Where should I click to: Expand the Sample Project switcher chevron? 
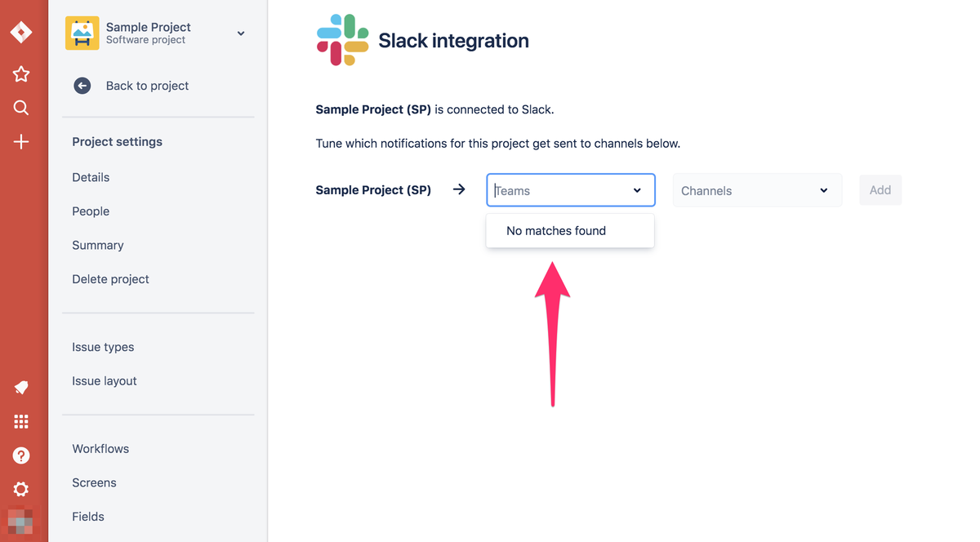[x=241, y=33]
